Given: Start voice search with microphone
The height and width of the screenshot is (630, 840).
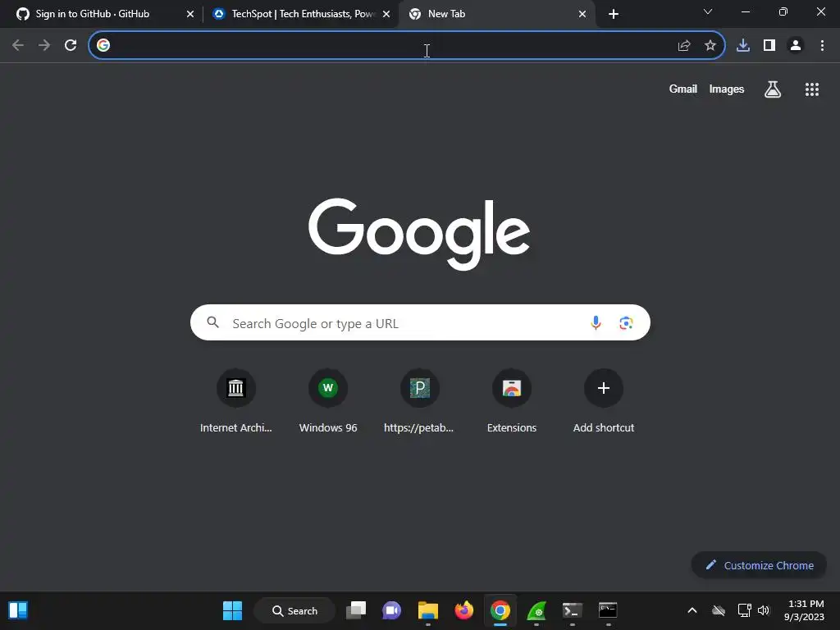Looking at the screenshot, I should click(x=596, y=322).
